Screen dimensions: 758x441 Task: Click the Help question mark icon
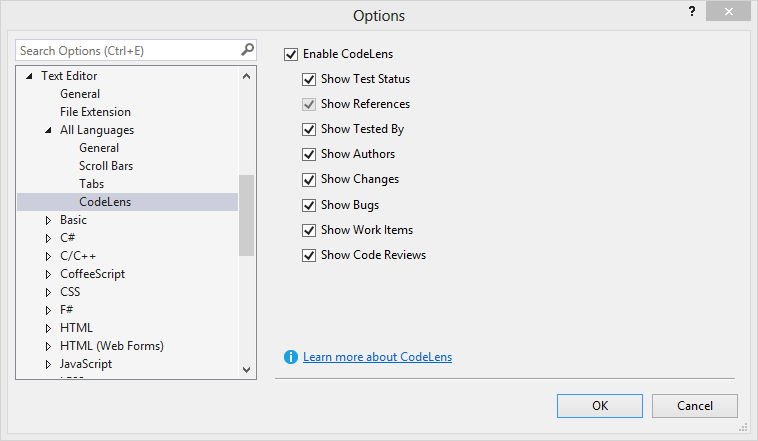point(690,11)
